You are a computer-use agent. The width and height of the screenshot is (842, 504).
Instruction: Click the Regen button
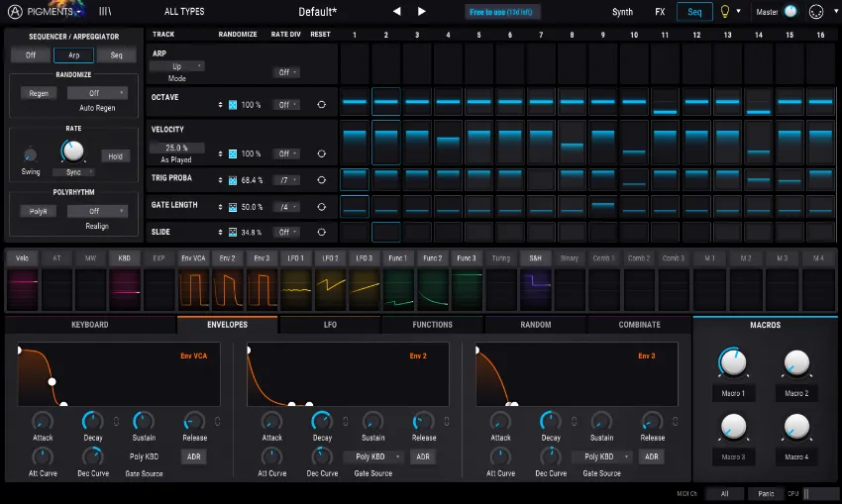(x=39, y=93)
